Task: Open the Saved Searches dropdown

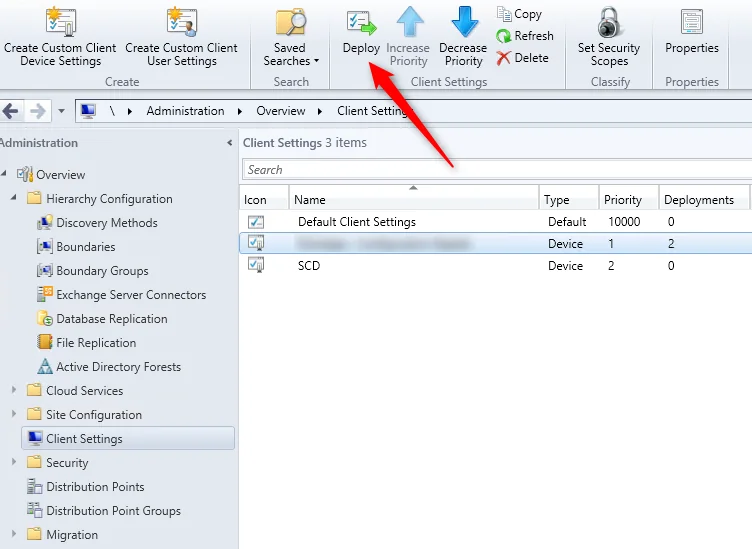Action: (291, 37)
